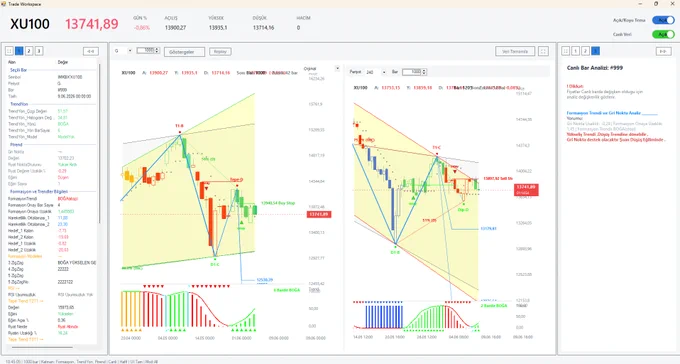Click the 13179,61 target label
Image resolution: width=680 pixels, height=364 pixels.
pyautogui.click(x=488, y=229)
